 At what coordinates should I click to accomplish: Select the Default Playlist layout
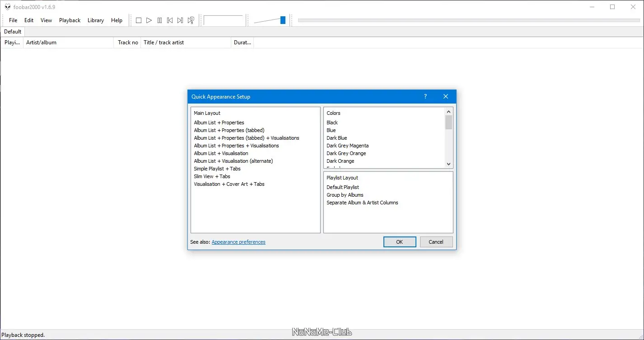(x=343, y=187)
